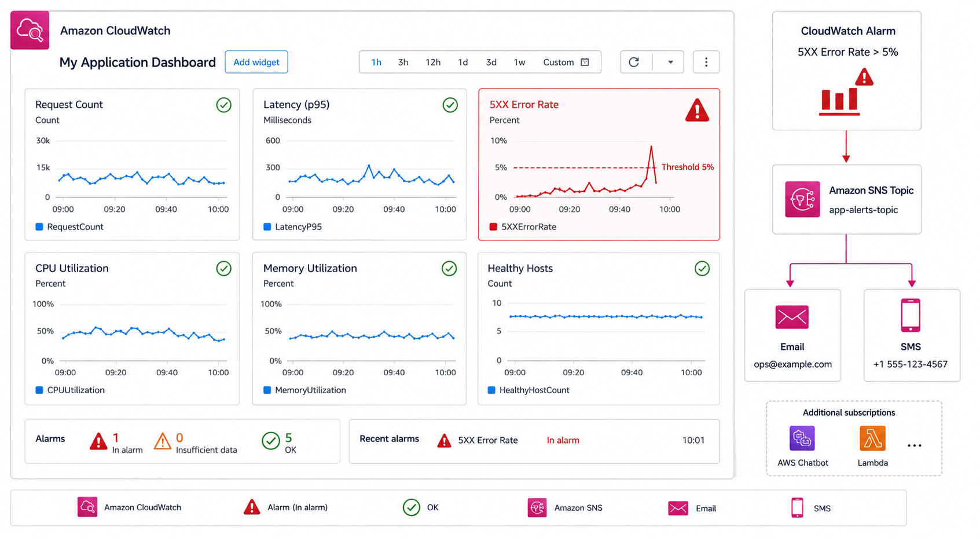
Task: Switch to the 12h time range
Action: [433, 62]
